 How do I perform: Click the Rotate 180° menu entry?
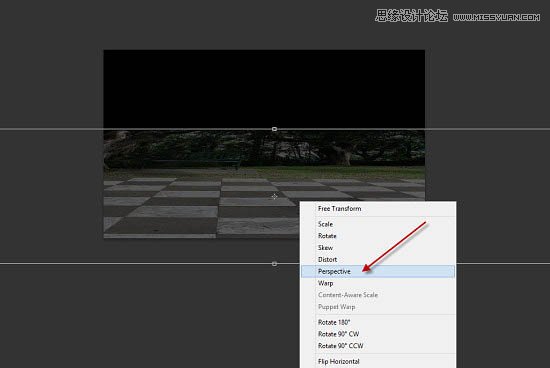pos(378,322)
